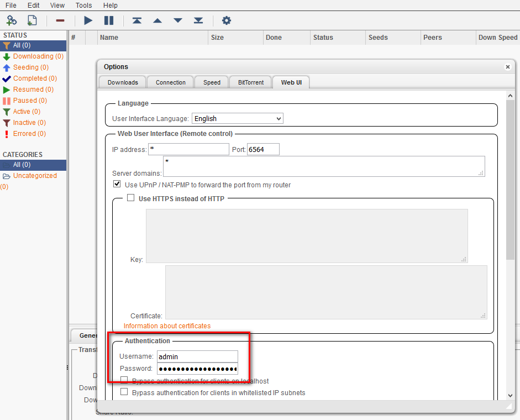Close the Options dialog

(x=508, y=67)
